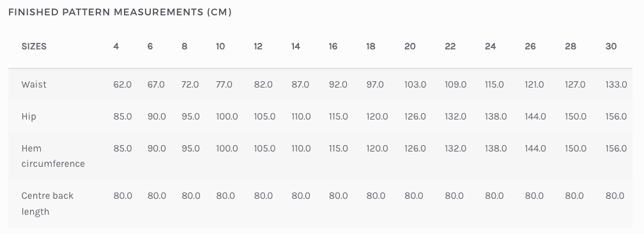This screenshot has height=234, width=644.
Task: Select waist value 133.0 for size 30
Action: tap(616, 84)
